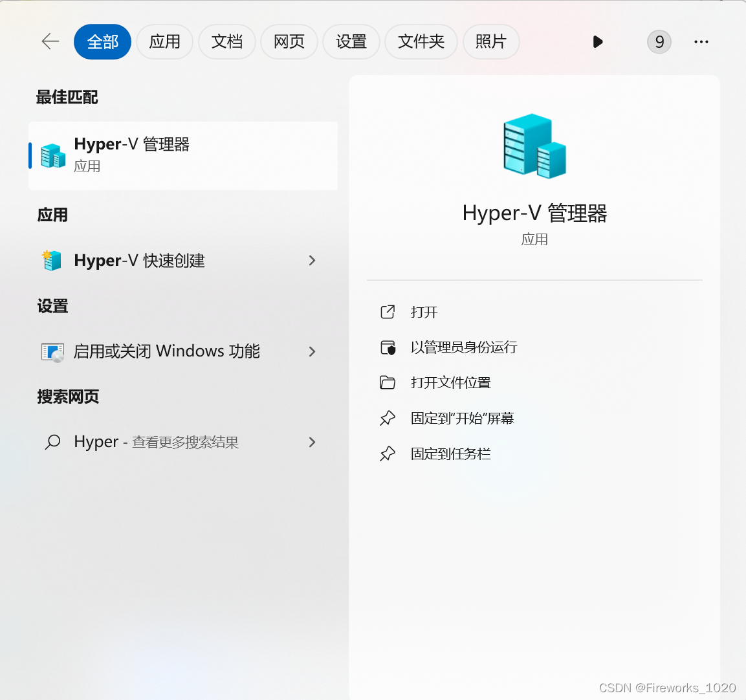This screenshot has height=700, width=746.
Task: Switch to the 文档 filter tab
Action: [x=227, y=42]
